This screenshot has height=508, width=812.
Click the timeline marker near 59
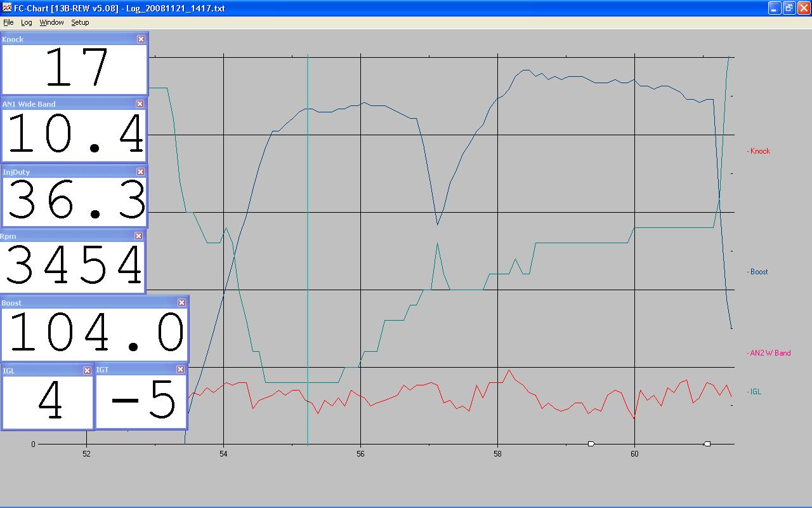coord(591,444)
